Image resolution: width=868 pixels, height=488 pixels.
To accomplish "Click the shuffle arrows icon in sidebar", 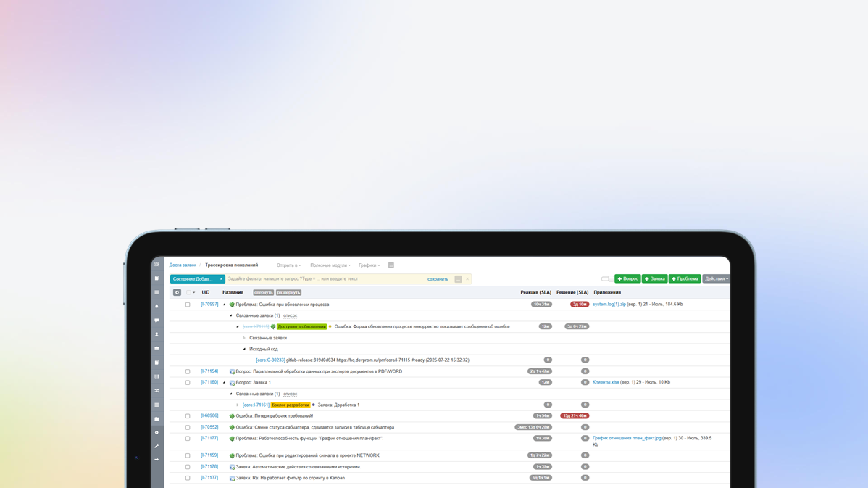I will pyautogui.click(x=157, y=391).
